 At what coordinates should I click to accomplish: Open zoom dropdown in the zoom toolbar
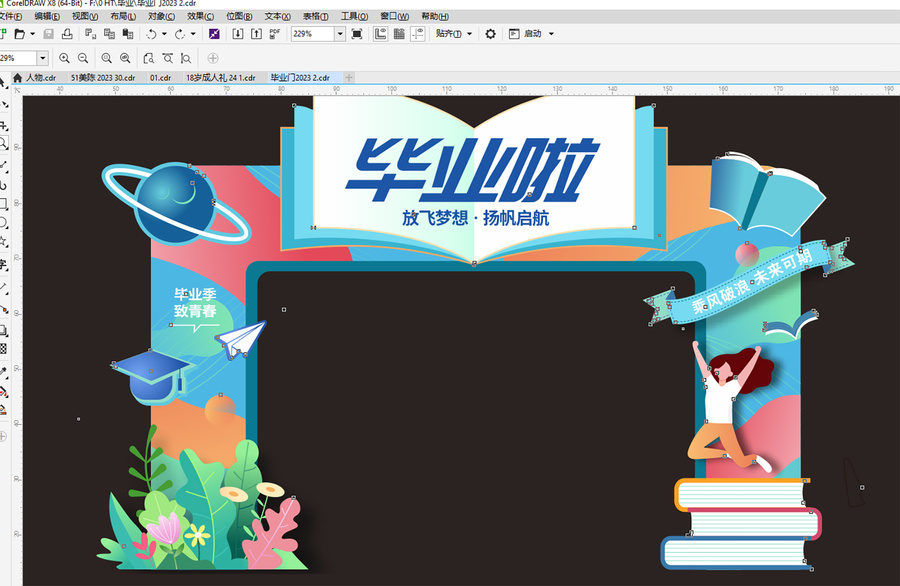click(42, 58)
